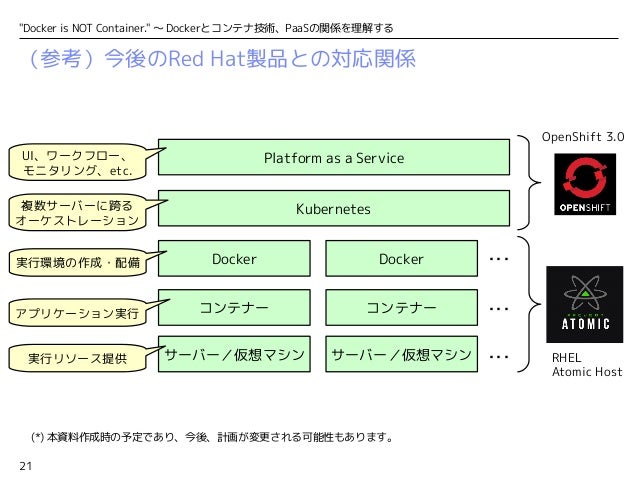The height and width of the screenshot is (479, 638).
Task: Click the right Docker box
Action: [x=401, y=258]
